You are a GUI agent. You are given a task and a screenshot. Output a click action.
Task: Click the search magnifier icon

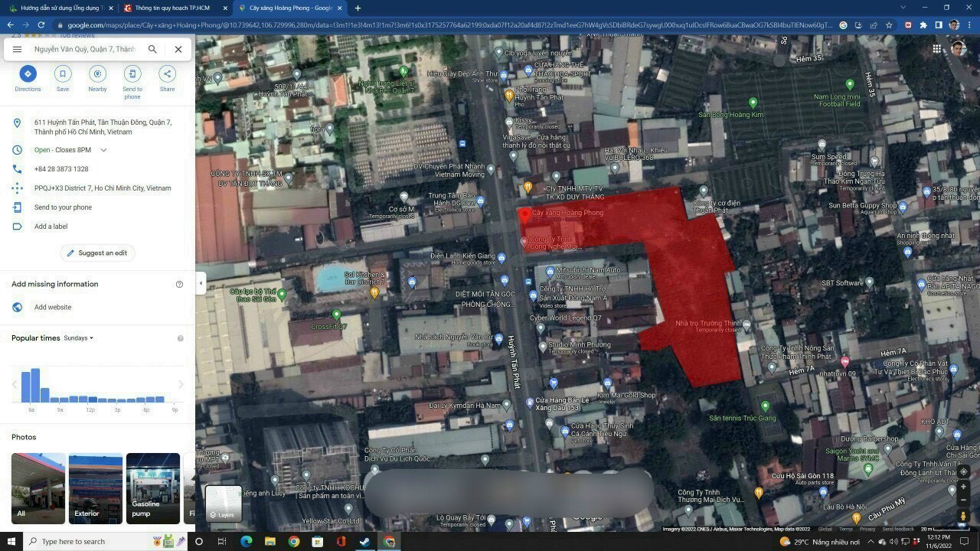click(152, 49)
